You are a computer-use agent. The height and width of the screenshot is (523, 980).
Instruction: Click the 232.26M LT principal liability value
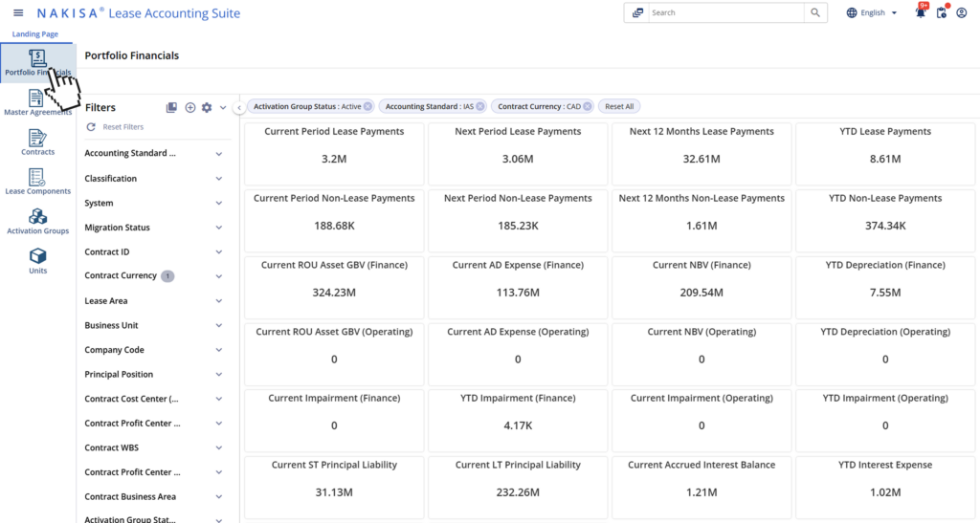click(x=518, y=491)
